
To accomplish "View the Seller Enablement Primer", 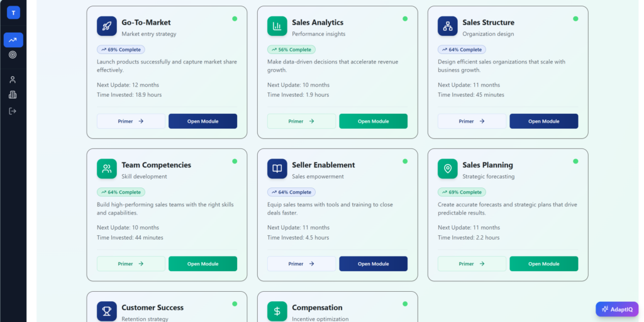I will tap(301, 264).
